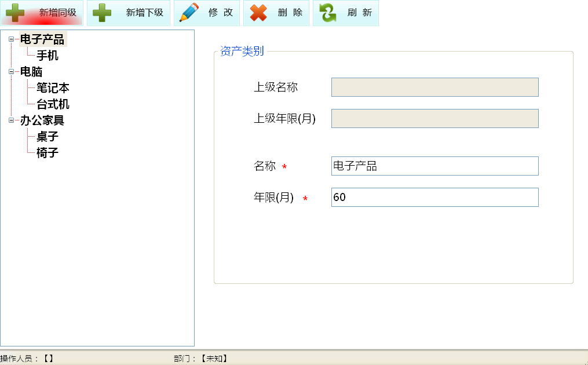The width and height of the screenshot is (588, 365).
Task: Click the green plus 新增同级 icon
Action: 15,13
